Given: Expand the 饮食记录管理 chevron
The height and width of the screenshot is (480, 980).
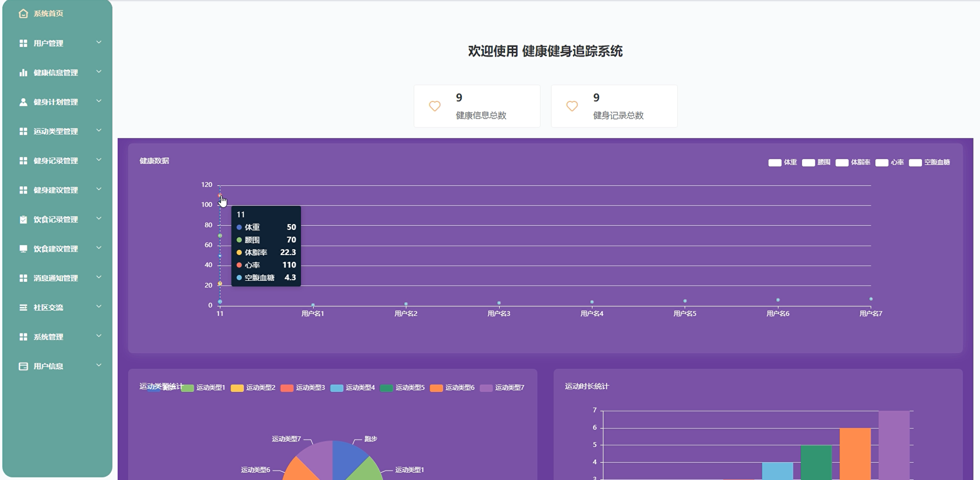Looking at the screenshot, I should (99, 219).
